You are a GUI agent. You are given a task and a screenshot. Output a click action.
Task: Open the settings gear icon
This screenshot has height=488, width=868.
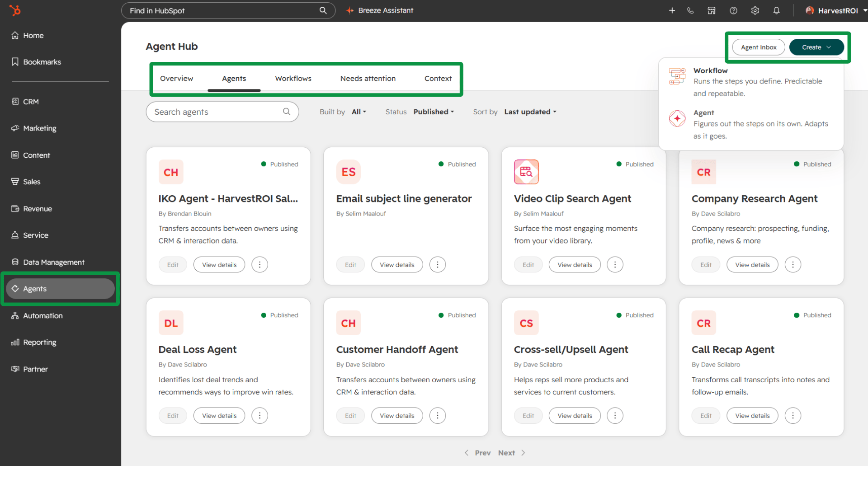click(x=755, y=10)
